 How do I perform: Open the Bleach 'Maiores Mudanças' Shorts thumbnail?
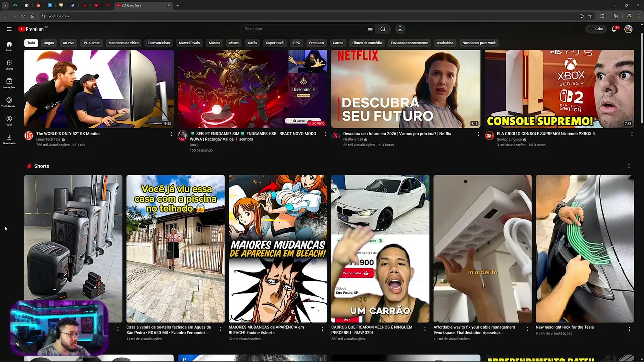click(278, 249)
